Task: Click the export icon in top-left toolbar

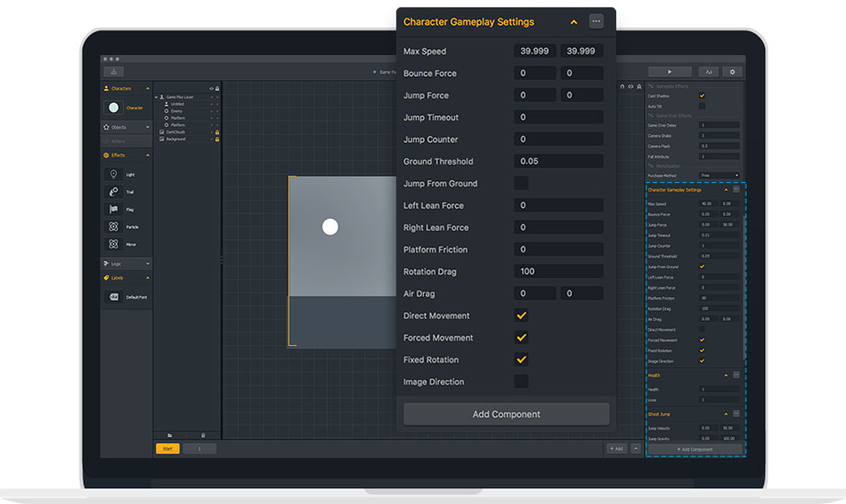Action: point(114,72)
